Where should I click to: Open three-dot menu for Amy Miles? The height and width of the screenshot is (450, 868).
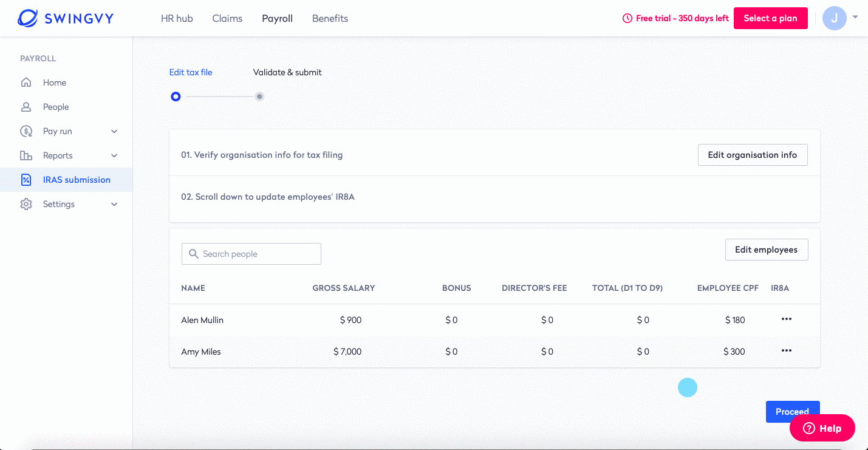[787, 351]
